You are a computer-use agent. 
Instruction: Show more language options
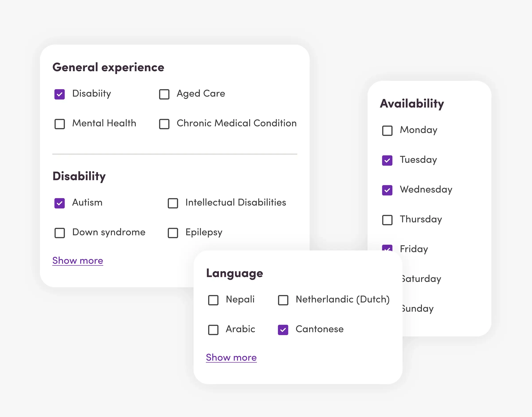(x=231, y=358)
